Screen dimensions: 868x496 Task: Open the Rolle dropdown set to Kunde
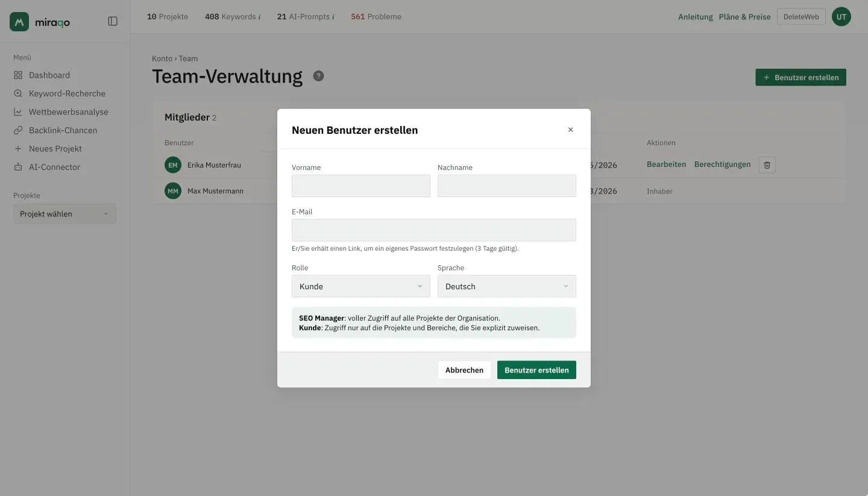[x=361, y=286]
